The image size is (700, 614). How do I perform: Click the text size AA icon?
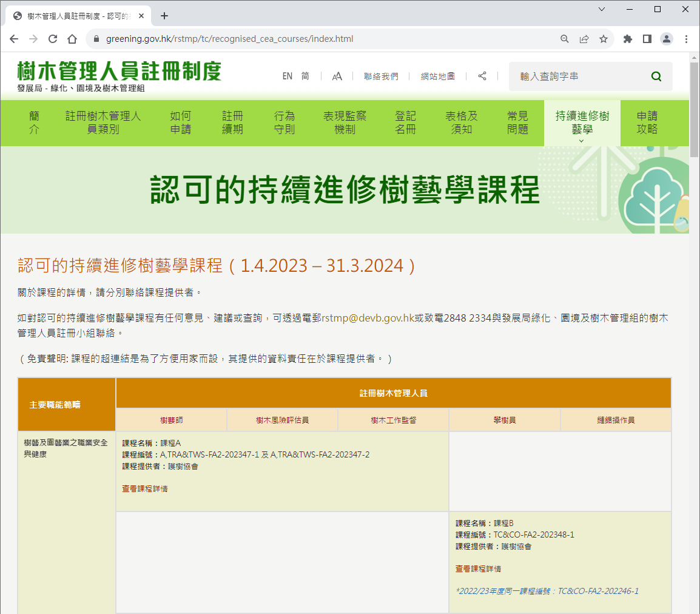click(337, 76)
